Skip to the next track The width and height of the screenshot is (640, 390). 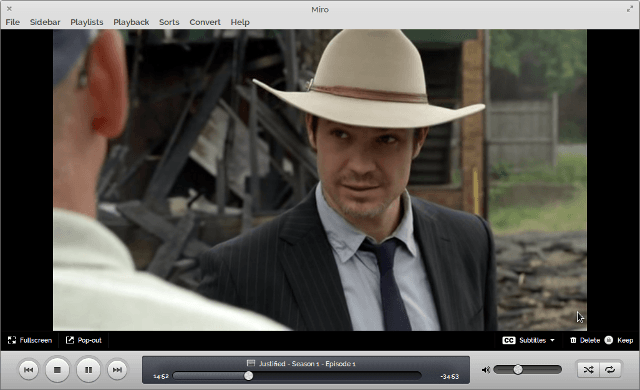117,370
